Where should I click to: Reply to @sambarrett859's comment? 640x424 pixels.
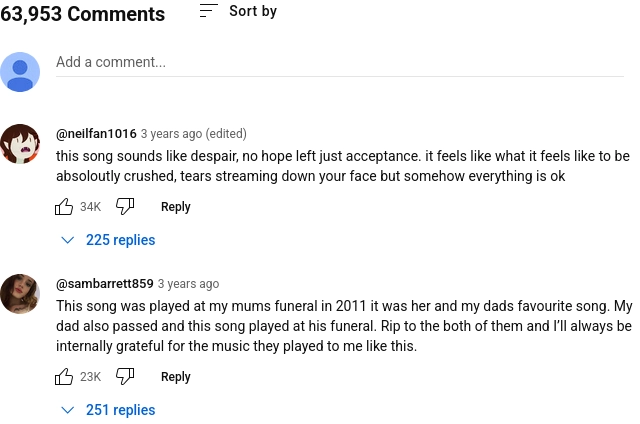click(x=176, y=376)
